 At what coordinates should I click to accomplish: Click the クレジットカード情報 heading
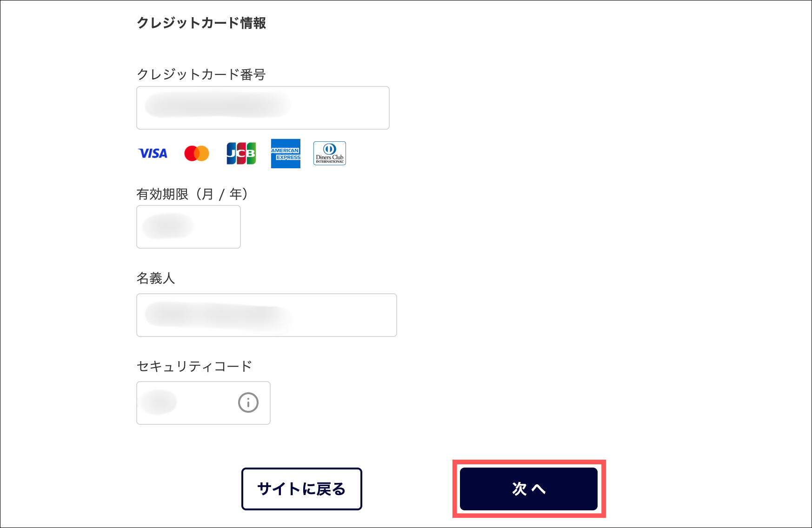pos(201,23)
